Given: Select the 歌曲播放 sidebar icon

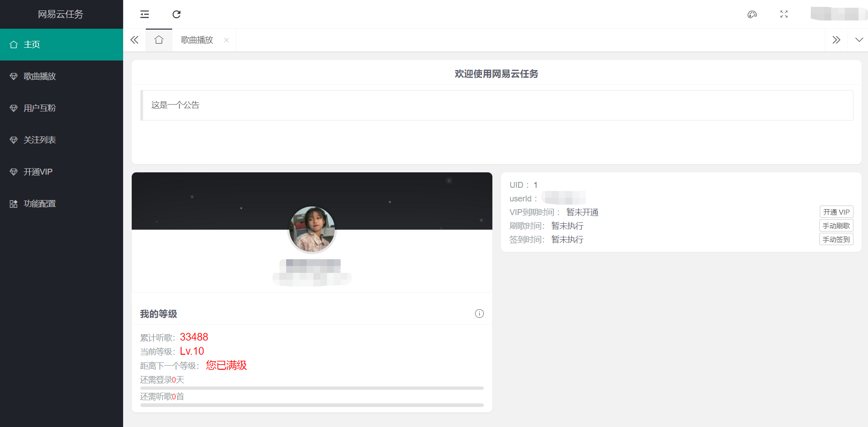Looking at the screenshot, I should tap(13, 76).
